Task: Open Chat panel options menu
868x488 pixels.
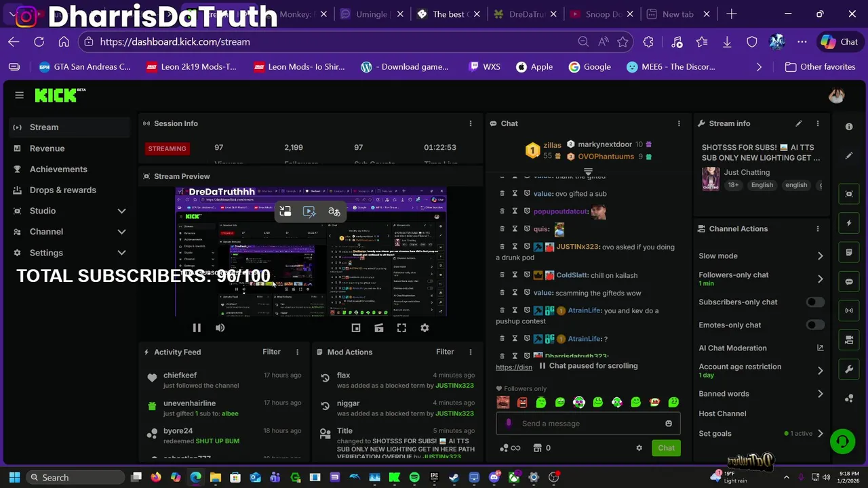Action: (678, 123)
